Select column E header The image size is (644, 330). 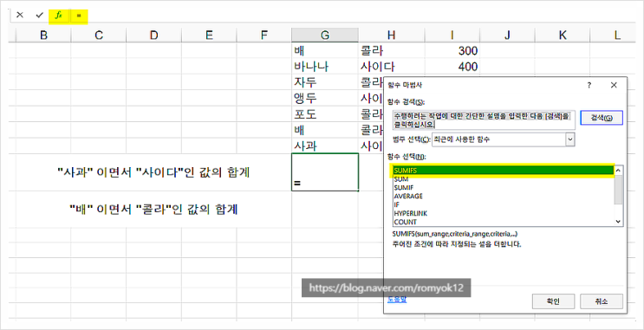pos(209,36)
